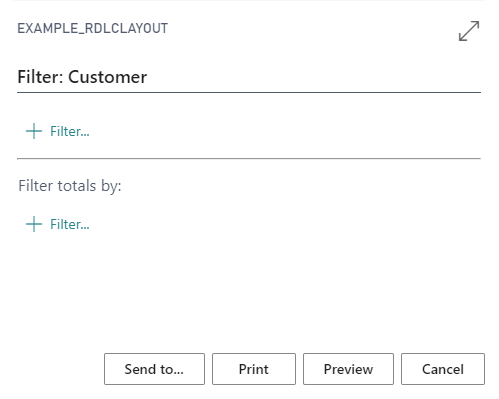Screen dimensions: 499x399
Task: Click the underline beneath the Filter: Customer heading
Action: [x=249, y=92]
